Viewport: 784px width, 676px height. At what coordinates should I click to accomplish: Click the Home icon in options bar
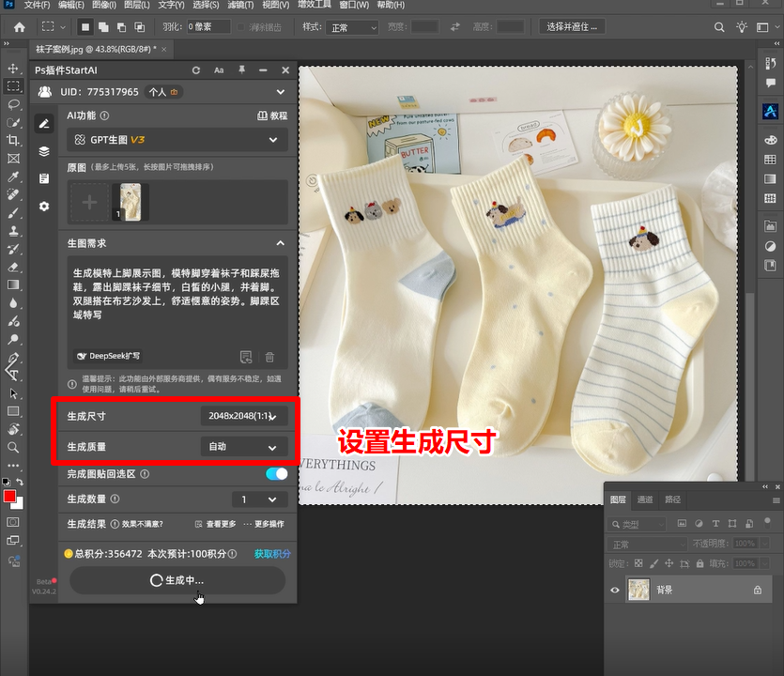pyautogui.click(x=20, y=27)
